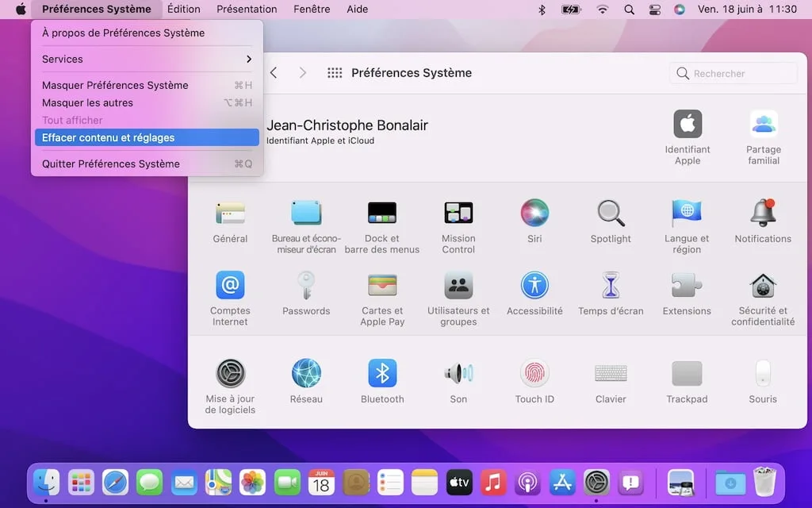Open Dock et barre des menus
Image resolution: width=812 pixels, height=508 pixels.
[x=382, y=227]
